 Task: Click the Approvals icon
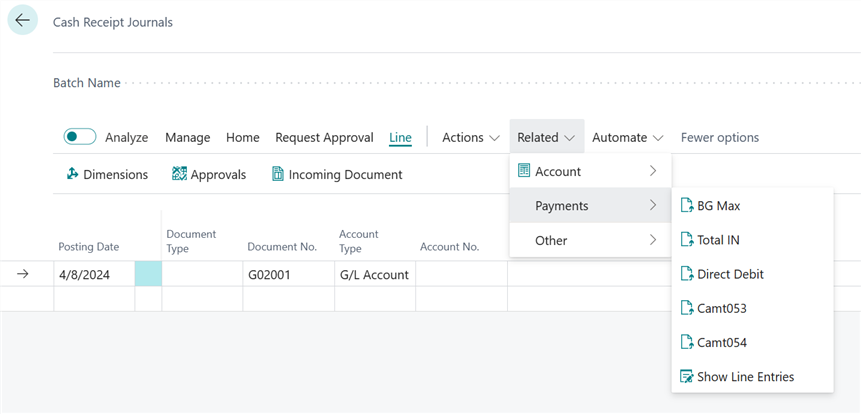[x=179, y=174]
